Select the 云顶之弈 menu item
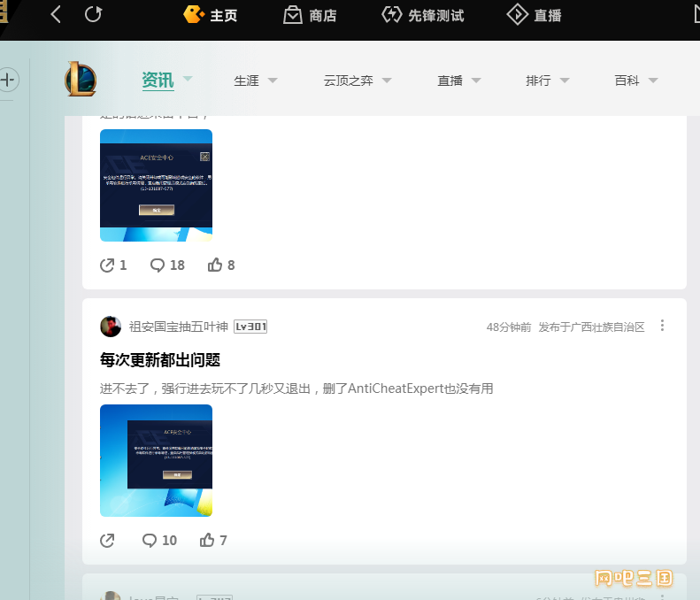The image size is (700, 600). (x=348, y=81)
